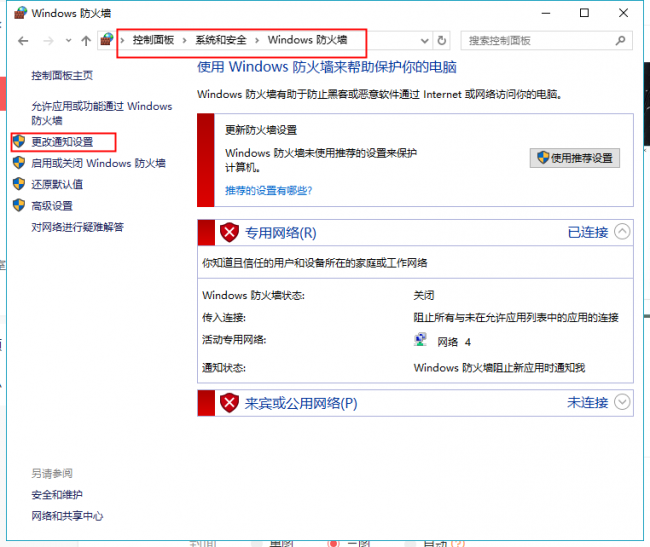Image resolution: width=650 pixels, height=547 pixels.
Task: Open 安全和维护 link
Action: point(57,495)
